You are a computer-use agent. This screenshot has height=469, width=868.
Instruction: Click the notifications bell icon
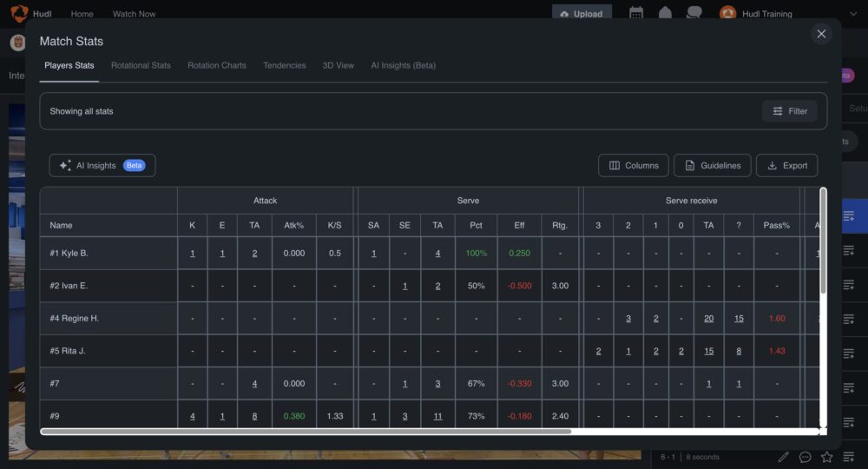pyautogui.click(x=665, y=13)
